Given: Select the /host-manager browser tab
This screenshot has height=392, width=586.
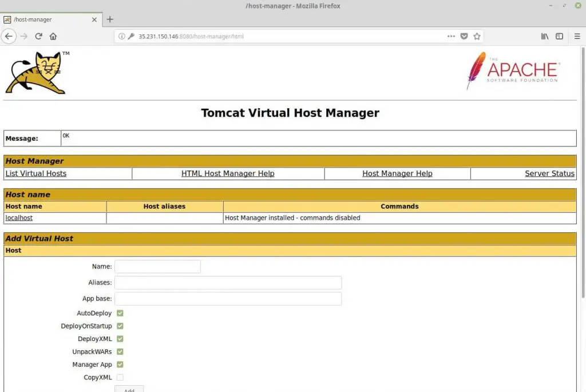Looking at the screenshot, I should (x=50, y=19).
